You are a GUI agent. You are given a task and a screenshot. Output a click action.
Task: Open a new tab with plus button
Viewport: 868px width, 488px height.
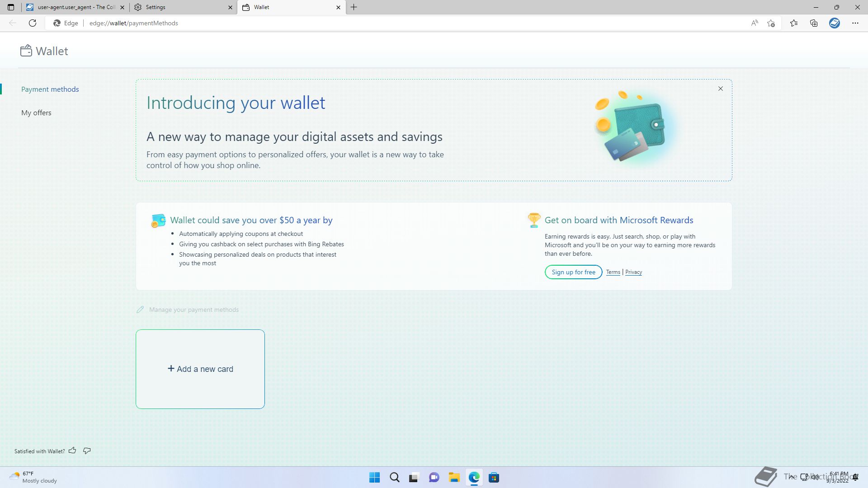pos(354,7)
